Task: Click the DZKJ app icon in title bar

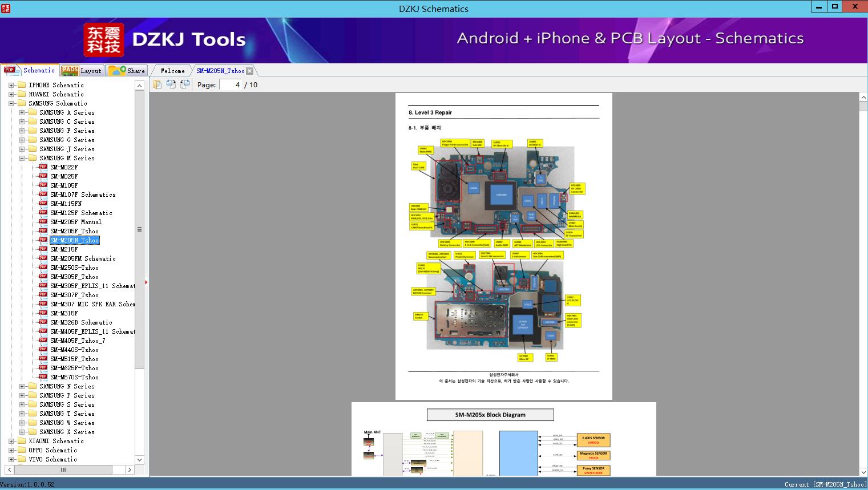Action: tap(6, 9)
